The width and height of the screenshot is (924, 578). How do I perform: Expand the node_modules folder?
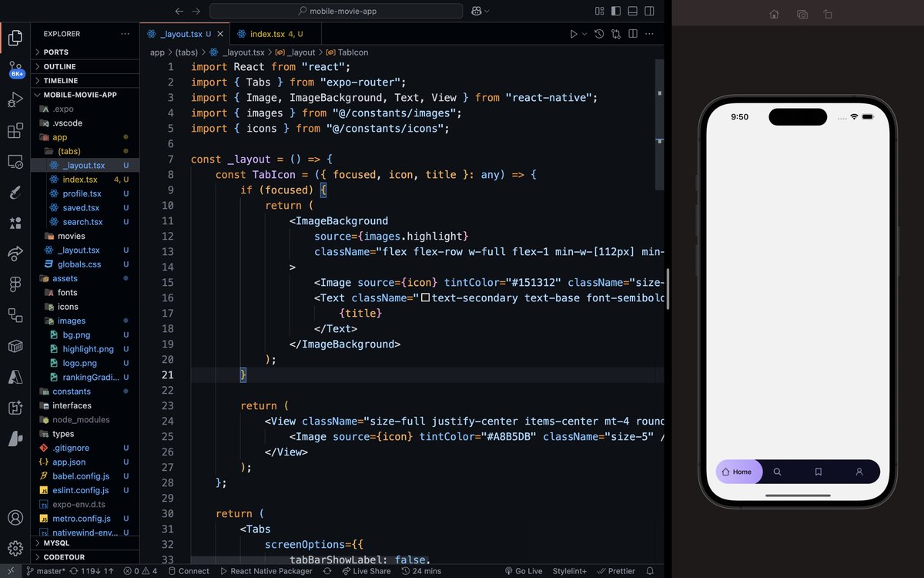click(x=85, y=419)
